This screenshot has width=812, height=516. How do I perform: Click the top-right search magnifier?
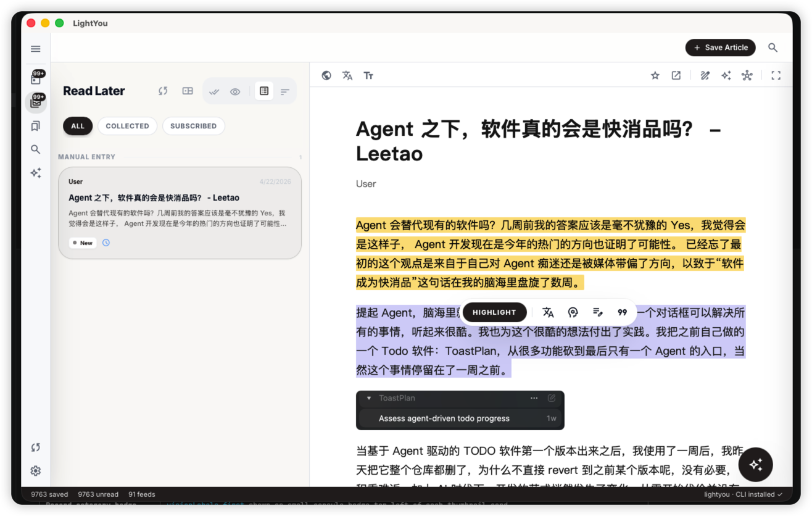(x=773, y=48)
